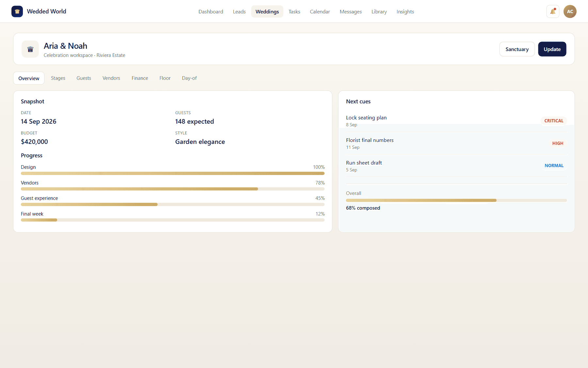Open the Insights nav item
This screenshot has height=368, width=588.
tap(405, 11)
